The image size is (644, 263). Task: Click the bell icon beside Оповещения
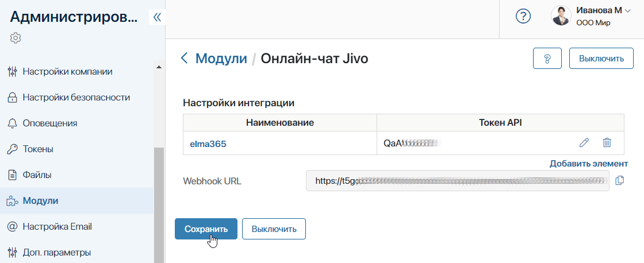(13, 123)
